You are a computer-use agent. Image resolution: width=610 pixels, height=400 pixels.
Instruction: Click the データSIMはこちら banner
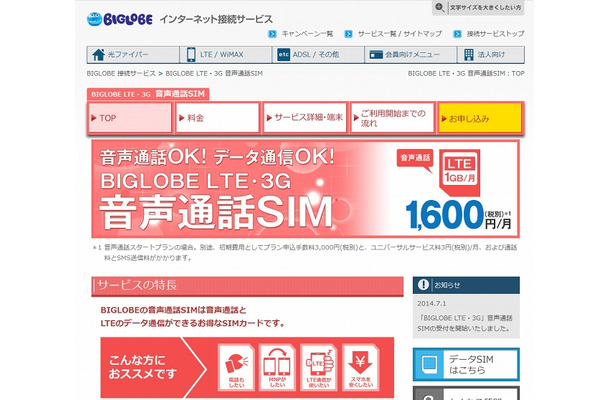(x=466, y=365)
